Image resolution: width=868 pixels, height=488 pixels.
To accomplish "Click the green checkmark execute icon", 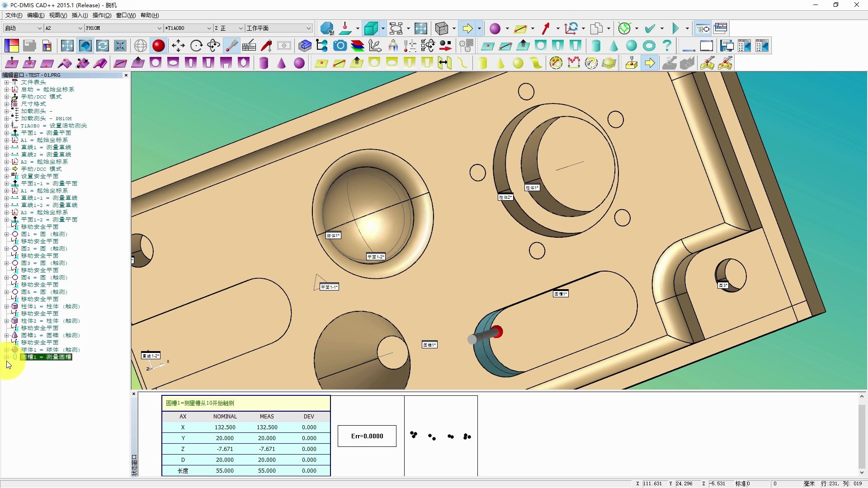I will (650, 28).
